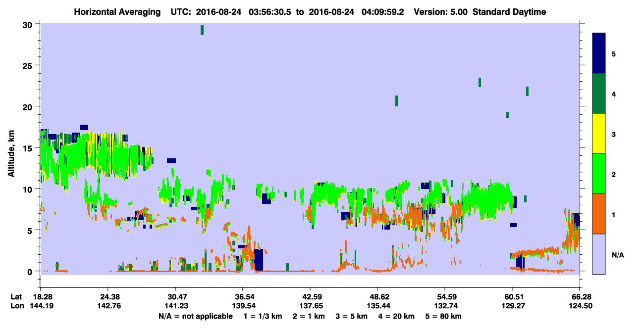This screenshot has width=644, height=330.
Task: Click the latitude value 36.54
Action: click(243, 297)
